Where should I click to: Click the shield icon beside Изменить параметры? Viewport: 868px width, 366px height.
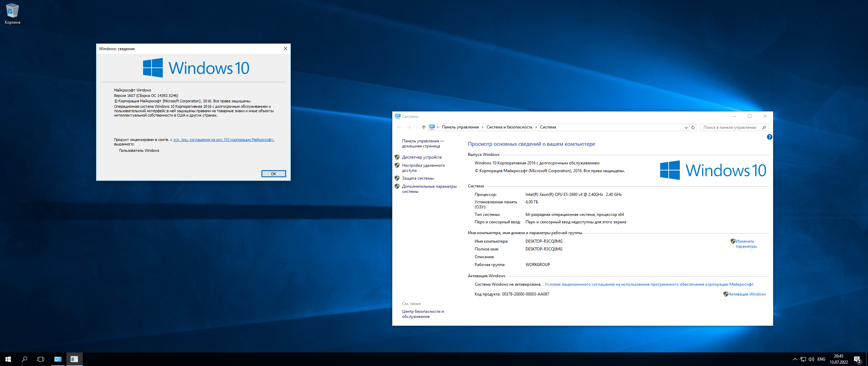coord(733,241)
